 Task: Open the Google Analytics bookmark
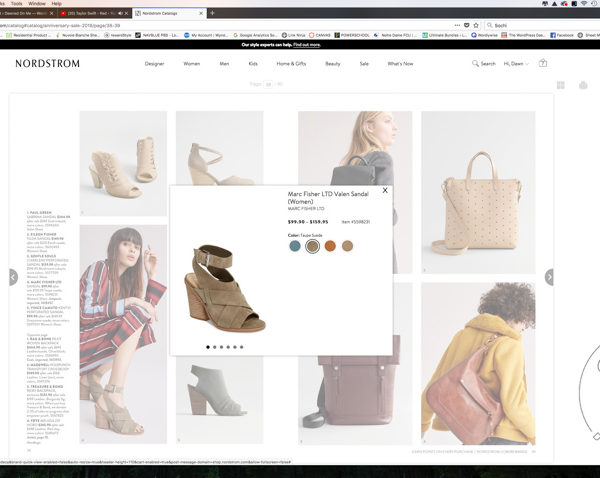pos(255,35)
